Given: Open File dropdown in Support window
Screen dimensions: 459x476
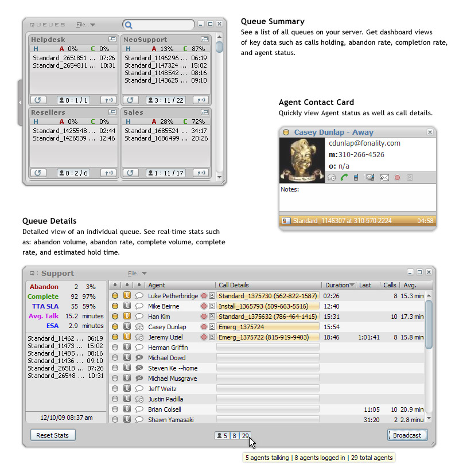Looking at the screenshot, I should [x=137, y=273].
